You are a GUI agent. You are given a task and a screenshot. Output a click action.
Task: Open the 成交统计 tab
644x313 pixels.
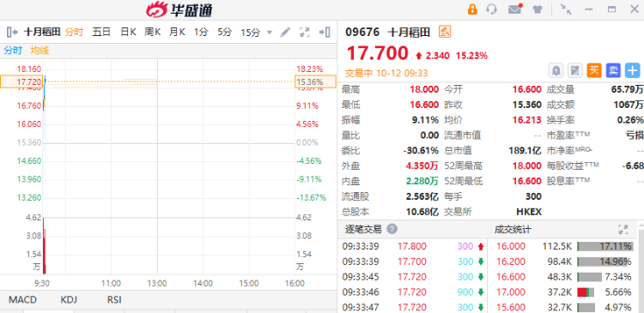[513, 229]
